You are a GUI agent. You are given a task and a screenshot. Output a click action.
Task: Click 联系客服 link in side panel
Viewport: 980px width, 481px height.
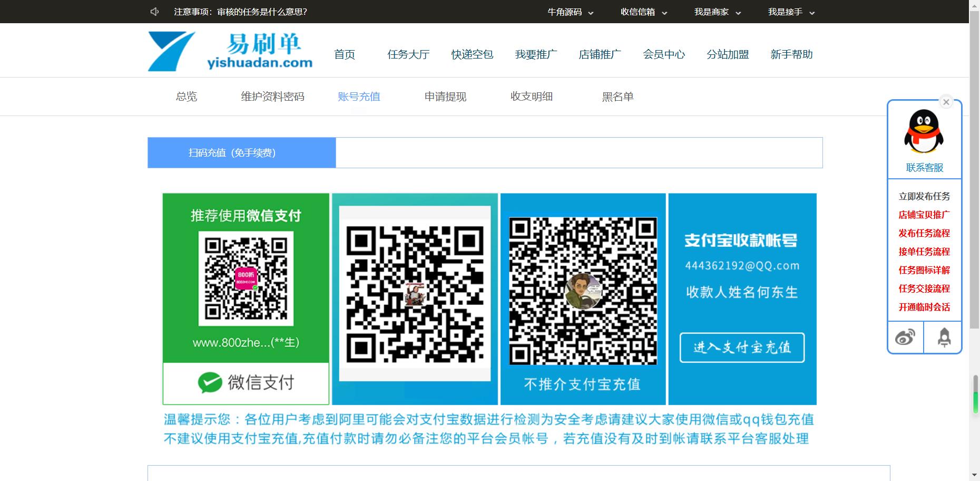pyautogui.click(x=924, y=168)
